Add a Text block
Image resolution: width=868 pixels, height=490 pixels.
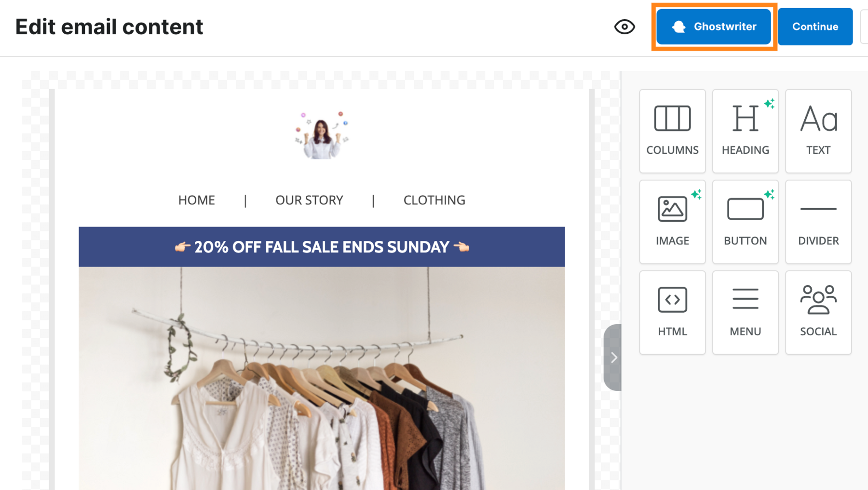pyautogui.click(x=818, y=131)
